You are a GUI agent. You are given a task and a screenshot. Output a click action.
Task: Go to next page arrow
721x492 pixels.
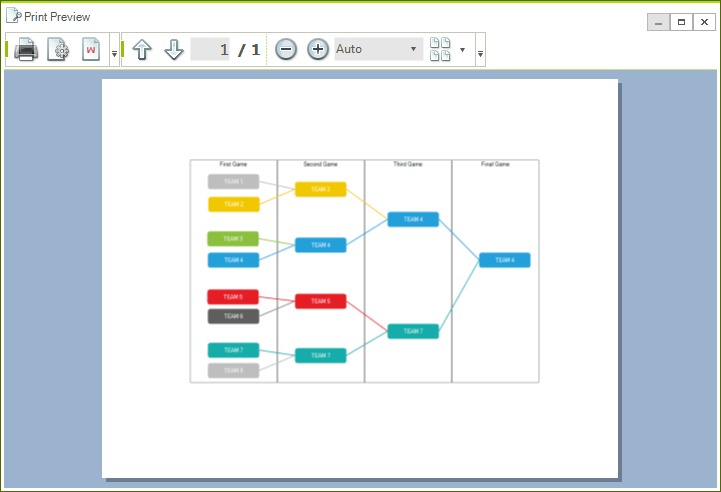[174, 49]
